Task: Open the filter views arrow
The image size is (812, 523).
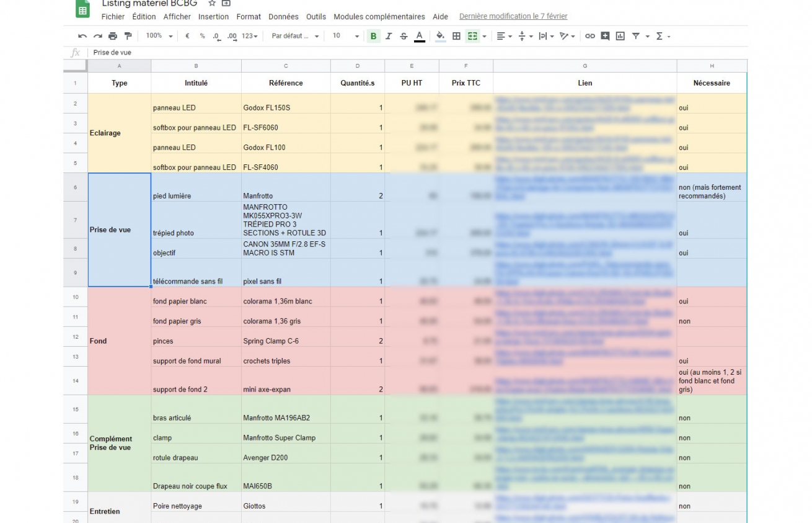Action: point(647,36)
